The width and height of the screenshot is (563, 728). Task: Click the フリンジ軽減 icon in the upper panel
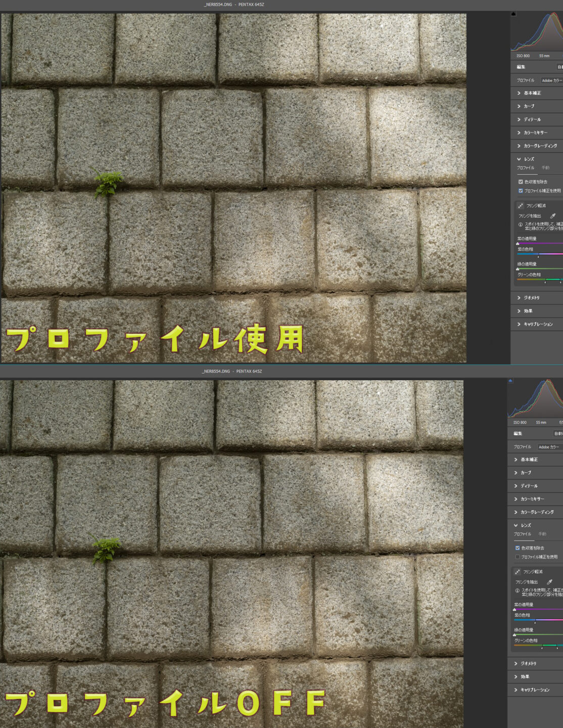pos(520,206)
